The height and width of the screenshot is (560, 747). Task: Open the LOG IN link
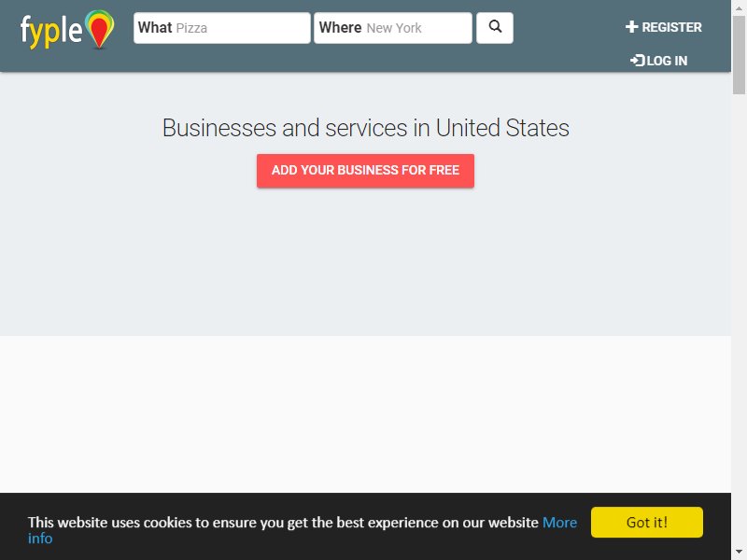(658, 61)
